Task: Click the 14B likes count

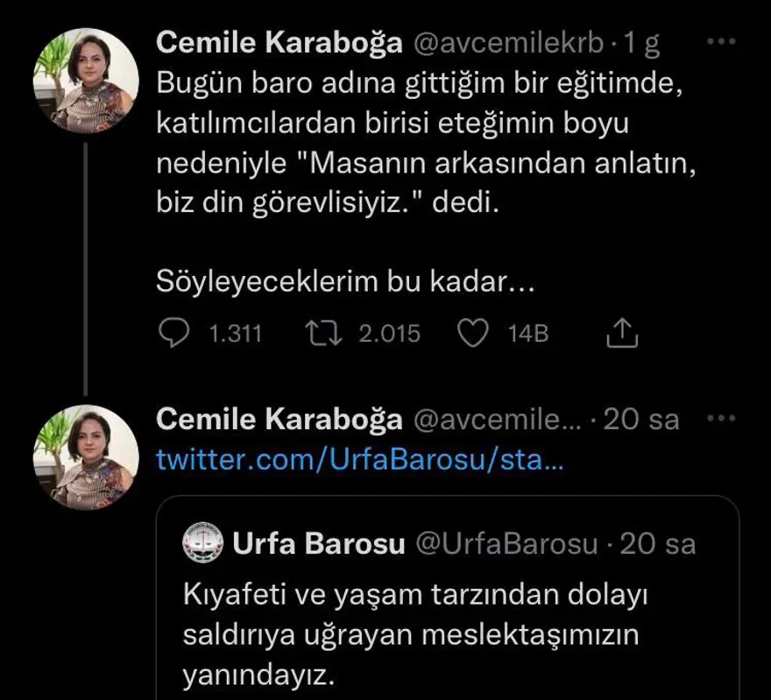Action: (x=528, y=334)
